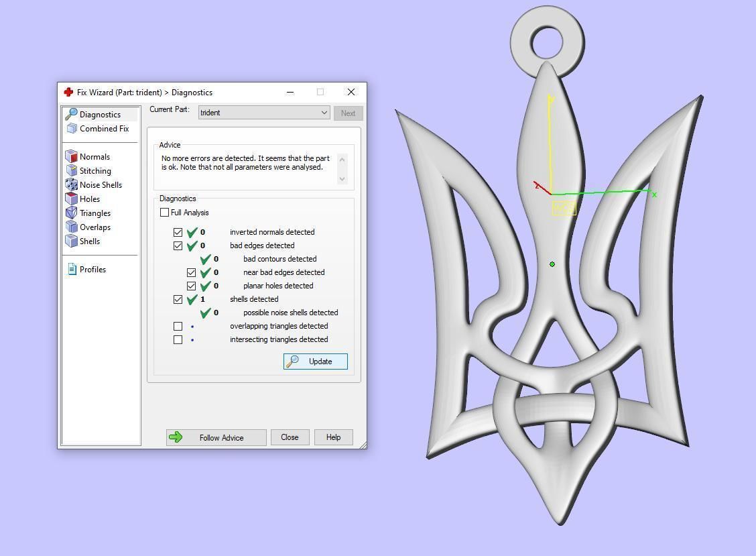The width and height of the screenshot is (756, 556).
Task: Uncheck shells detected checkbox
Action: pyautogui.click(x=178, y=299)
